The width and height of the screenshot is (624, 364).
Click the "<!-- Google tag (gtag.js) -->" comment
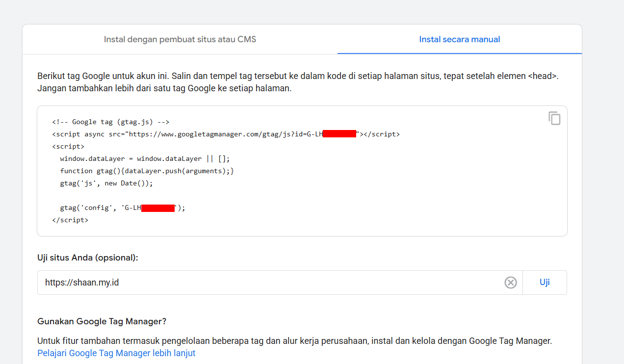point(110,122)
